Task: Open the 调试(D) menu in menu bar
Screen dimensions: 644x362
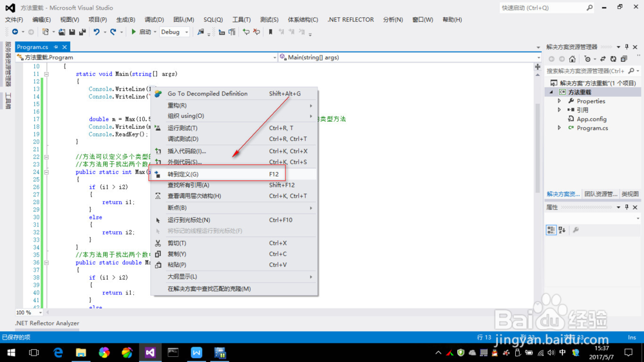Action: (x=154, y=20)
